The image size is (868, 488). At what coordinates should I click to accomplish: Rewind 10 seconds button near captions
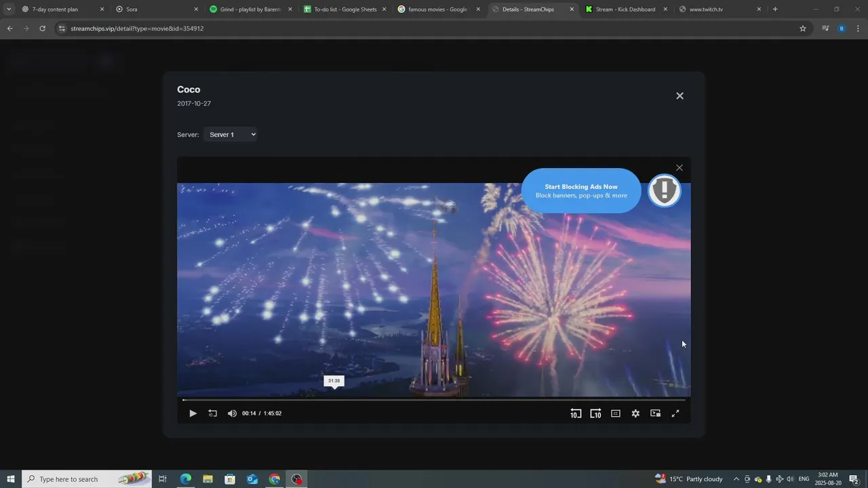(x=575, y=413)
